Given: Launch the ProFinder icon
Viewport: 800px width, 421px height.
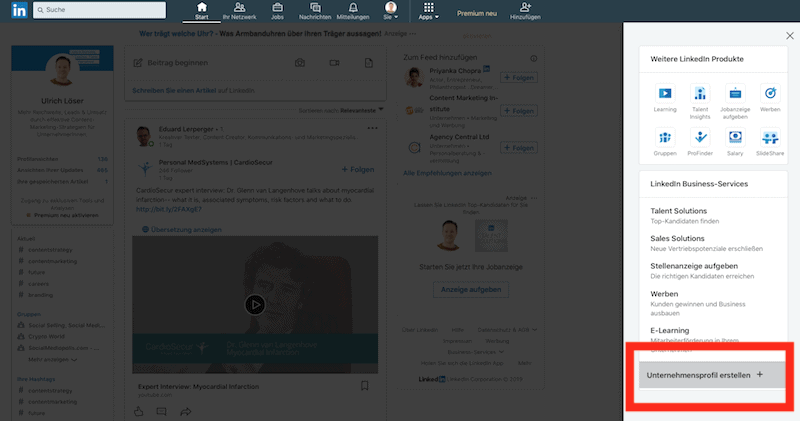Looking at the screenshot, I should click(700, 138).
